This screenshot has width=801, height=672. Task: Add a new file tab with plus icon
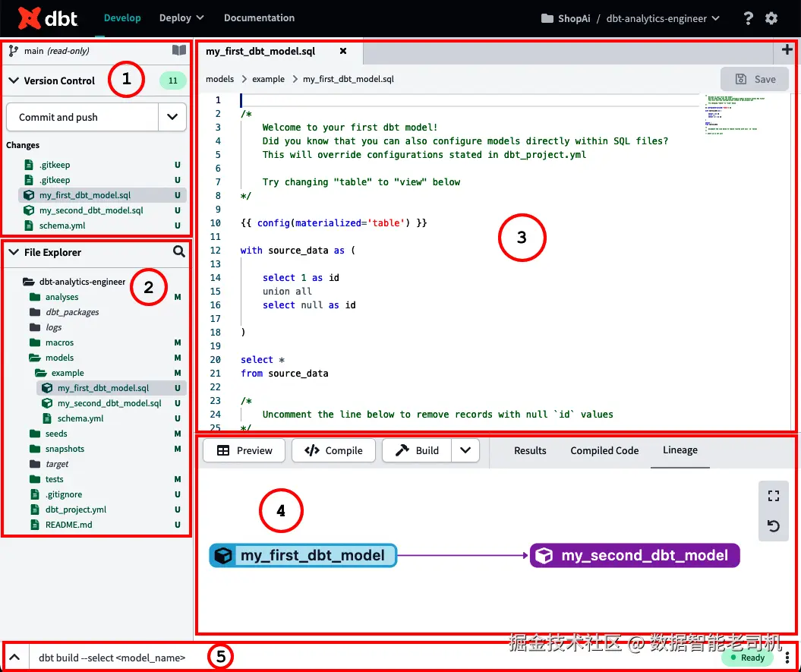(787, 49)
